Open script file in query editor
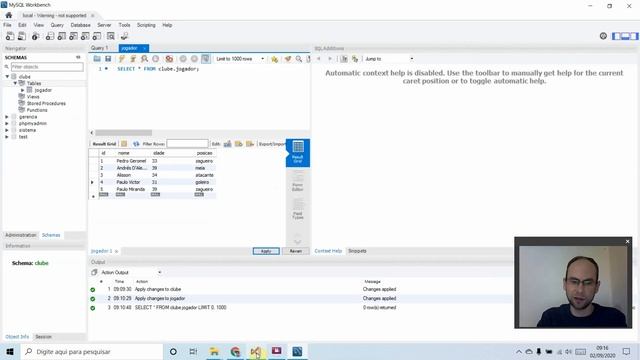 coord(97,59)
